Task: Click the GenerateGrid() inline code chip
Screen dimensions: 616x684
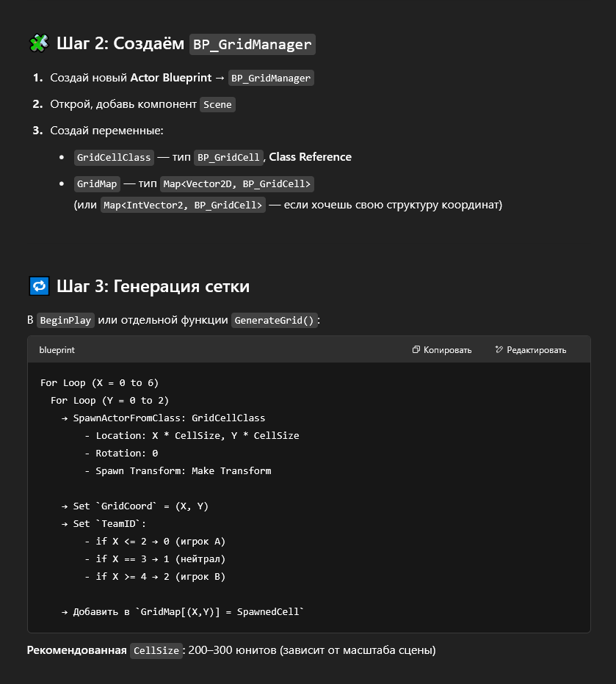Action: pyautogui.click(x=275, y=320)
